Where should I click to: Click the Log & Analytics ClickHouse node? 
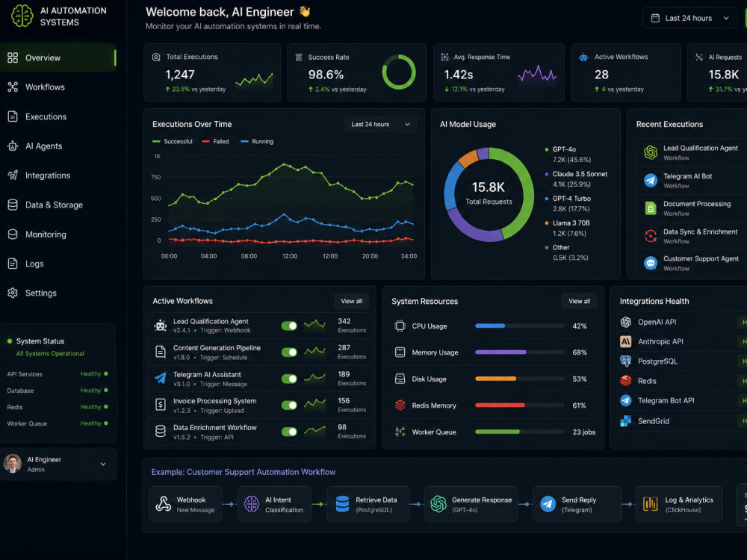(x=679, y=504)
